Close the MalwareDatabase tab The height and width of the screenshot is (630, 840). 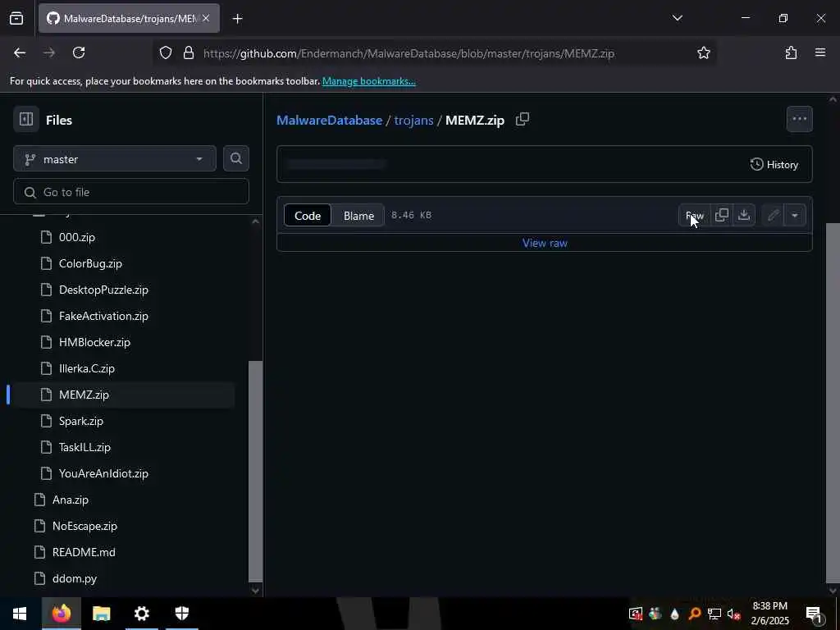click(x=206, y=18)
